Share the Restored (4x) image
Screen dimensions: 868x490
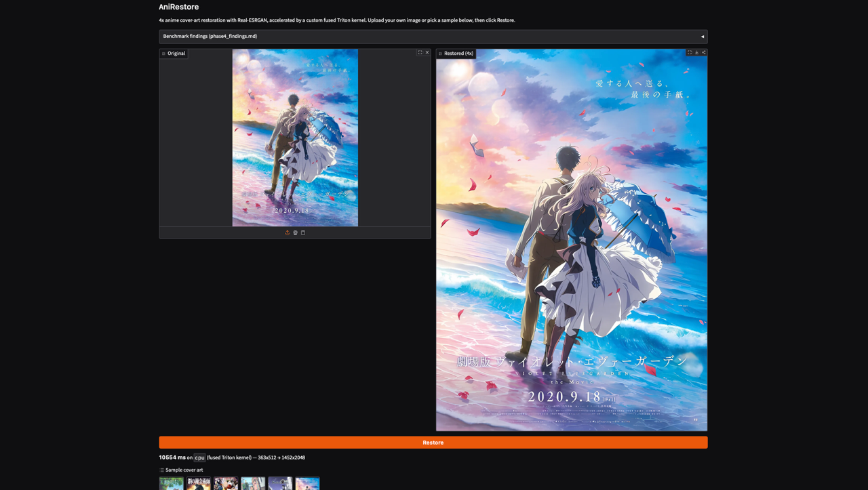pos(704,53)
